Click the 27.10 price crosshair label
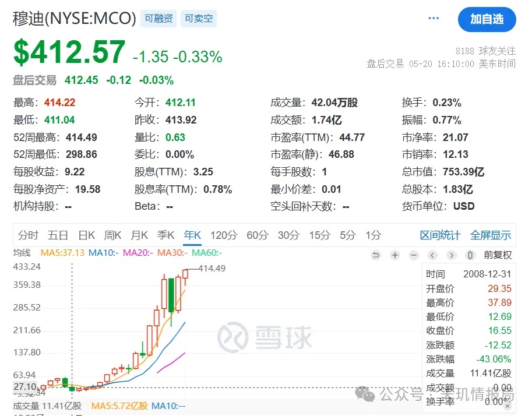This screenshot has height=416, width=532. click(26, 387)
